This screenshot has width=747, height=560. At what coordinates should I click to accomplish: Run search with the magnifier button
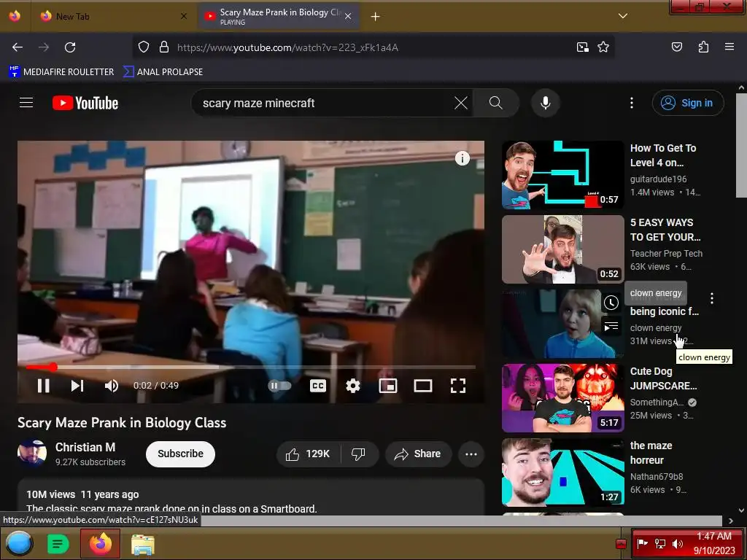coord(495,103)
